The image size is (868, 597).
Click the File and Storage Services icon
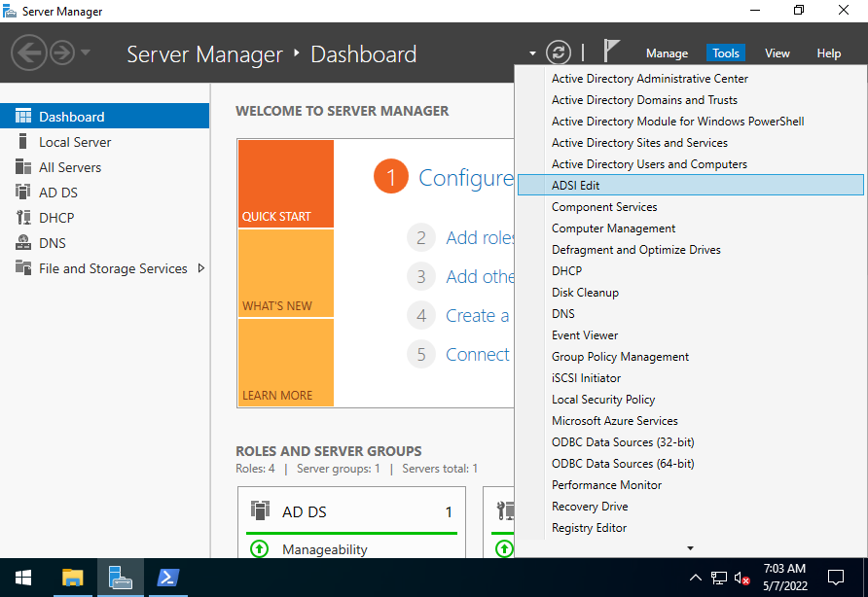pyautogui.click(x=22, y=267)
